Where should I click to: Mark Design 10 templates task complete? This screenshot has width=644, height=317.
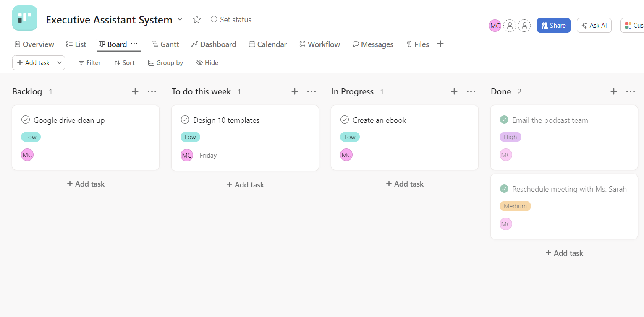tap(185, 120)
